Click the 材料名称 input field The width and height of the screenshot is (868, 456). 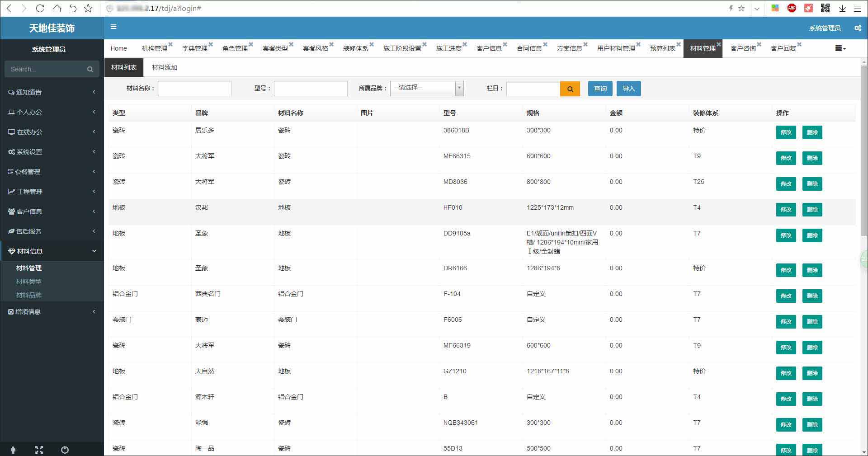point(194,89)
